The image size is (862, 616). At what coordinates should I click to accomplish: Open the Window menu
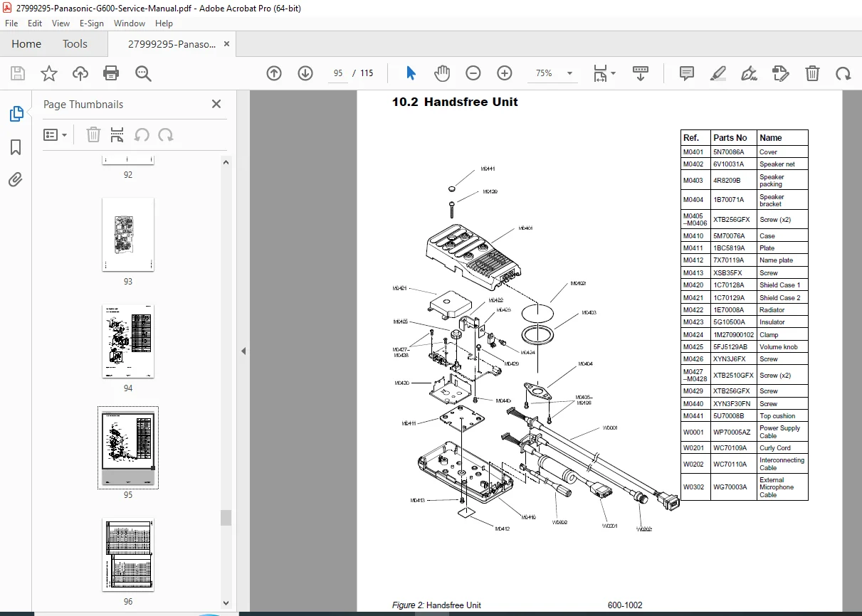130,23
